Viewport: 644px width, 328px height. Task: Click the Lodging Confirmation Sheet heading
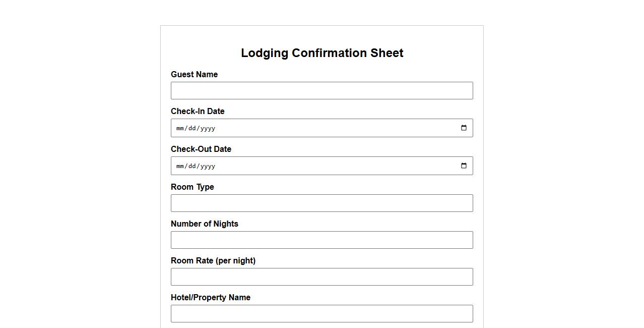pyautogui.click(x=322, y=53)
